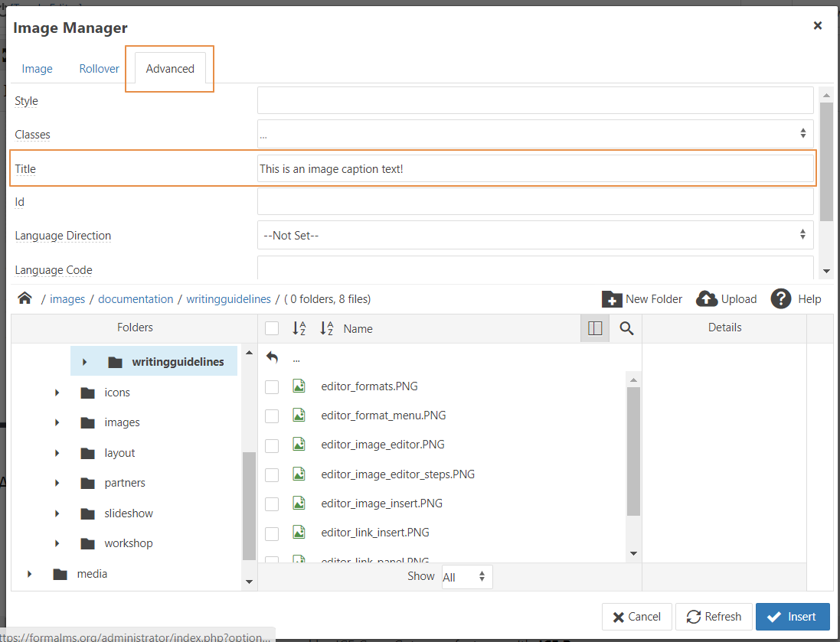Click the back arrow to parent folder

[272, 357]
